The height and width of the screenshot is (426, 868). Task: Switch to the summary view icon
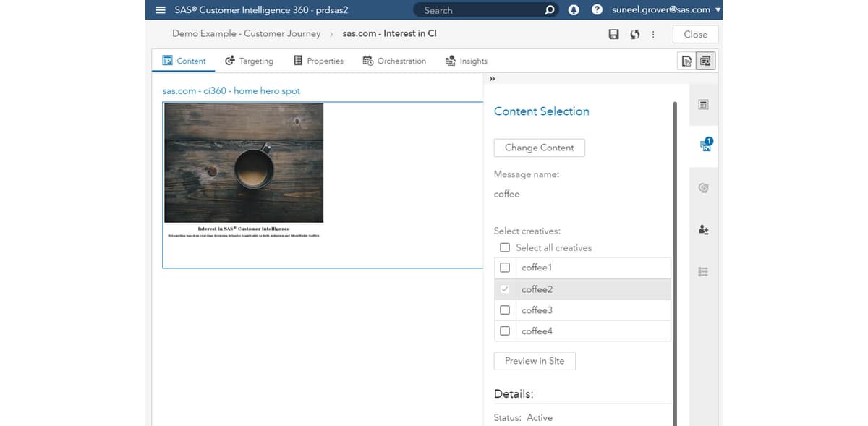[686, 61]
